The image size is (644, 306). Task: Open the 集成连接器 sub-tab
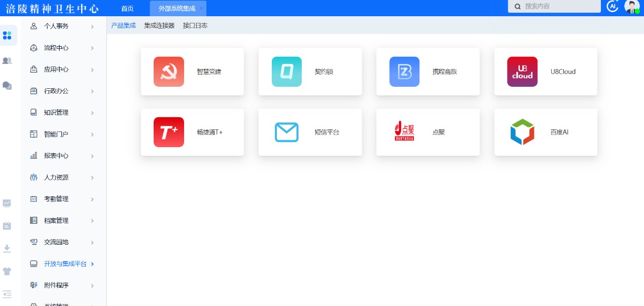point(159,25)
